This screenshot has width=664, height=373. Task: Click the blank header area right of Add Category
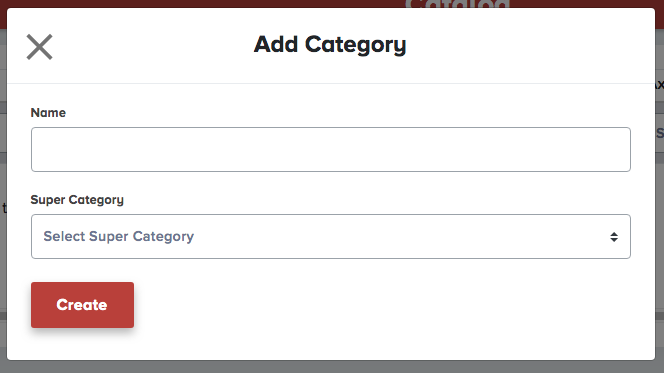point(529,45)
